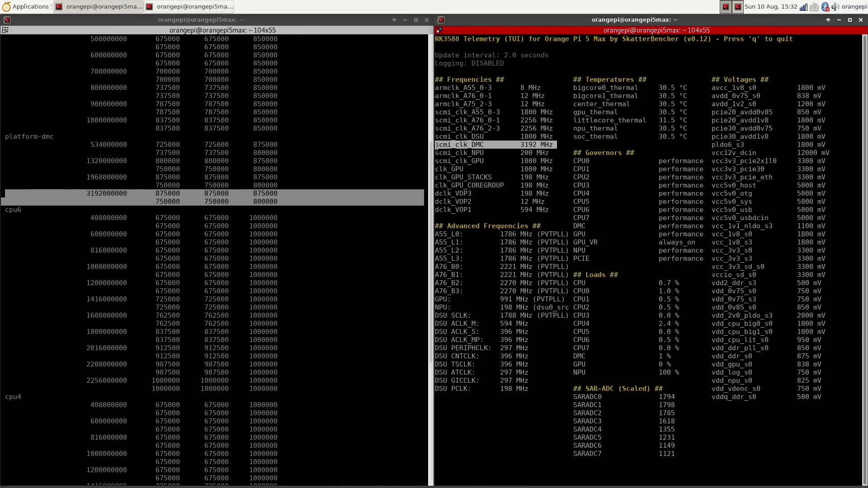Shade the right terminal window with up arrow

pyautogui.click(x=828, y=20)
